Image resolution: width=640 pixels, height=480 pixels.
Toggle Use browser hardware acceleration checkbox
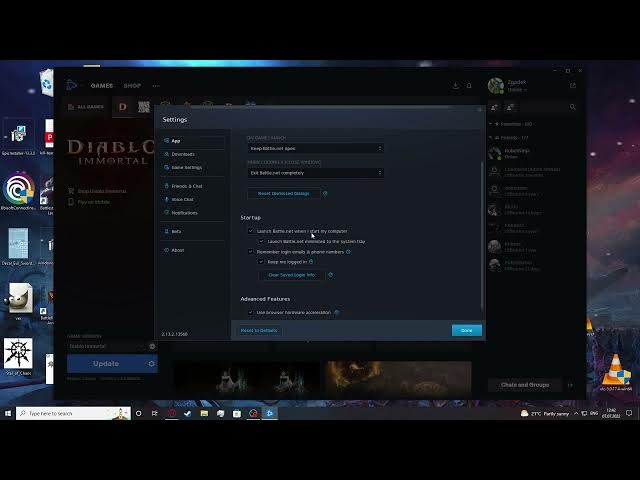click(x=251, y=313)
